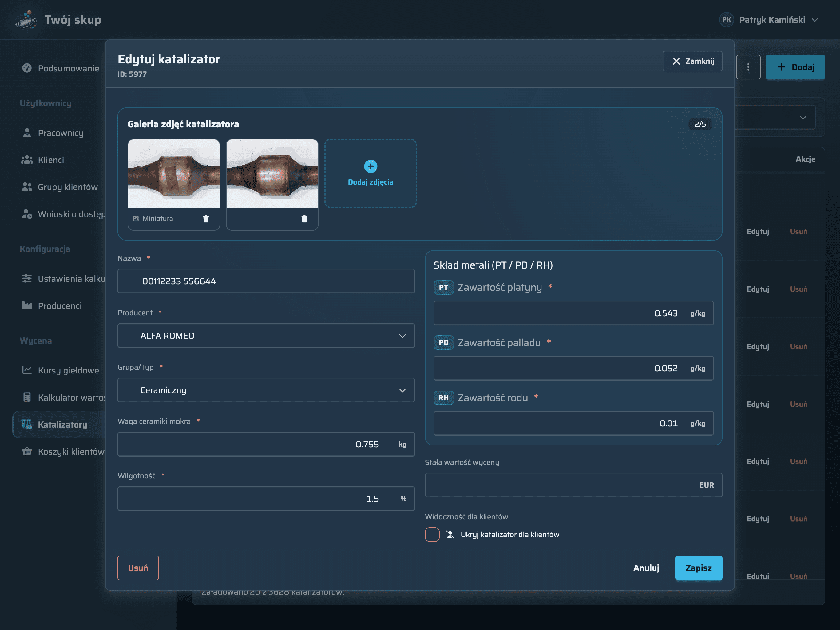This screenshot has width=840, height=630.
Task: Click the Twój skup logo icon
Action: (x=26, y=20)
